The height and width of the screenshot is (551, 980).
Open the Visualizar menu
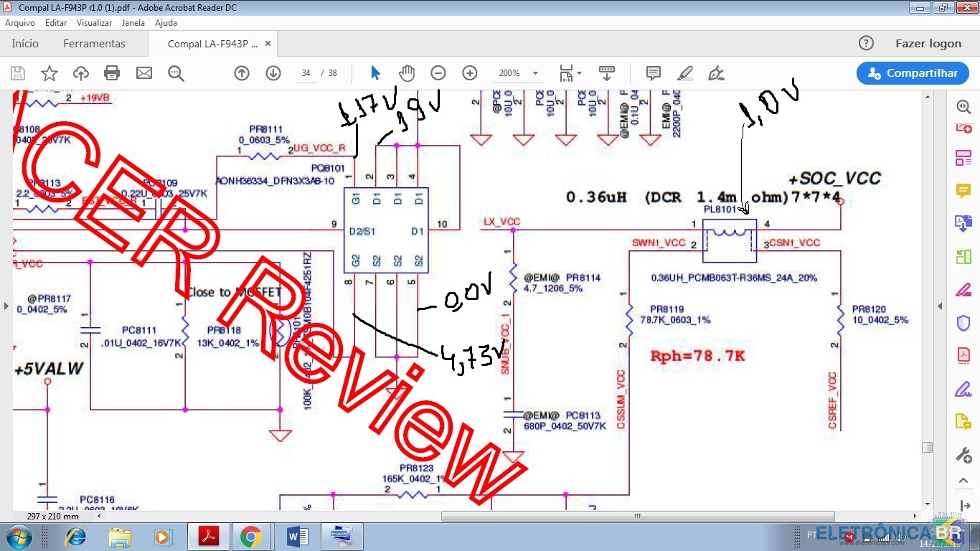(94, 22)
